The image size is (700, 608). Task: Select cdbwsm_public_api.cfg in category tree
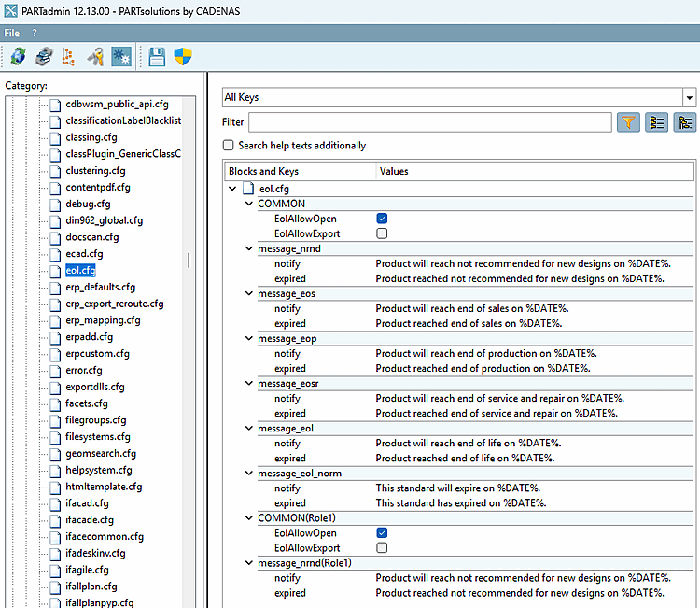point(117,104)
